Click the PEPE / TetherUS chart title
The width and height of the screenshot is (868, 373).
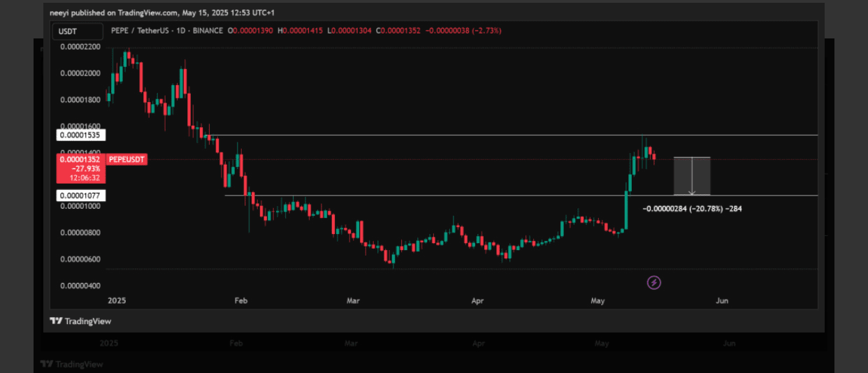click(167, 31)
